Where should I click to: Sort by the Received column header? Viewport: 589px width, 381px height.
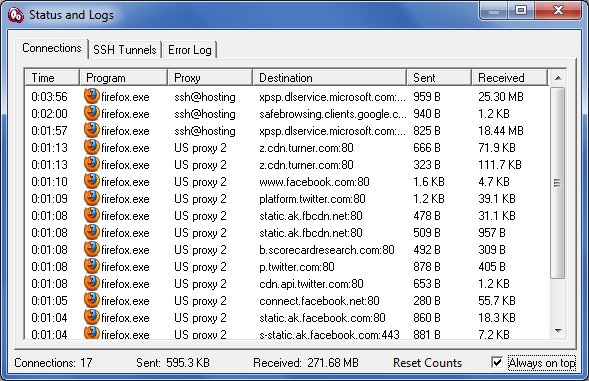[x=509, y=77]
